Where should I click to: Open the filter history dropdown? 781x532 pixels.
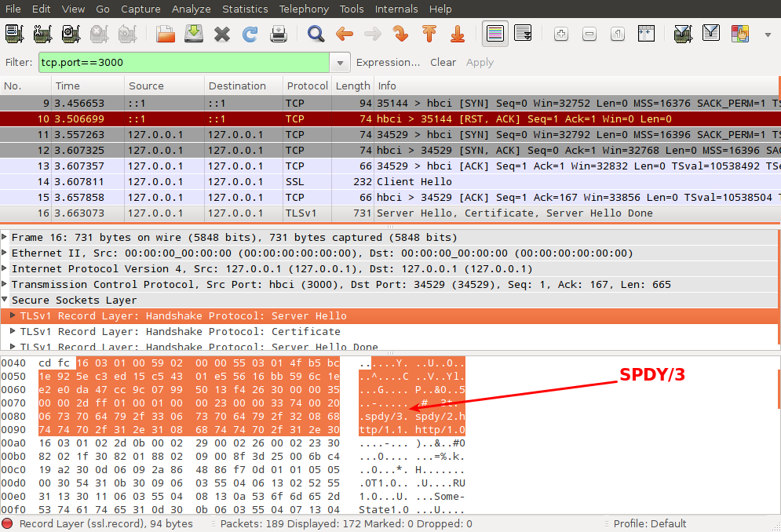coord(339,62)
